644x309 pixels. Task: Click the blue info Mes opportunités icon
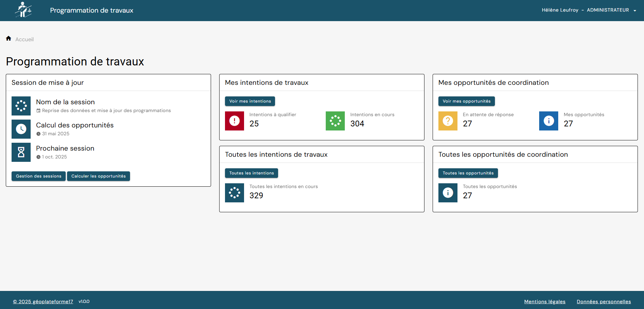point(548,121)
